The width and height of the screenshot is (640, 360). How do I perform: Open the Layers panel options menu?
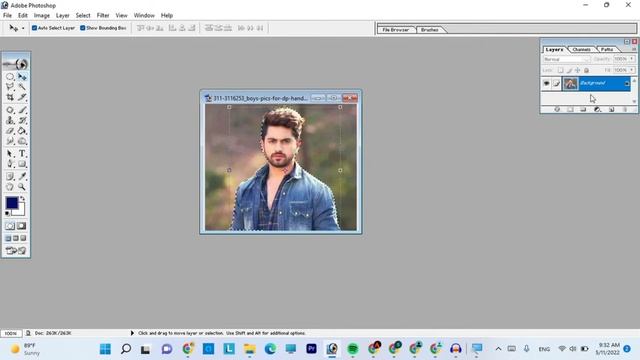[634, 49]
